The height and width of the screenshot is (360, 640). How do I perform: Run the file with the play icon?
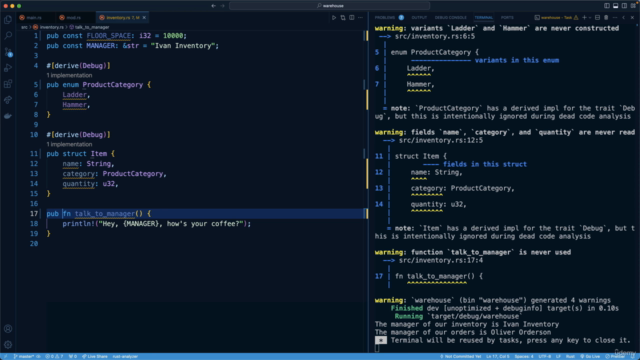334,18
